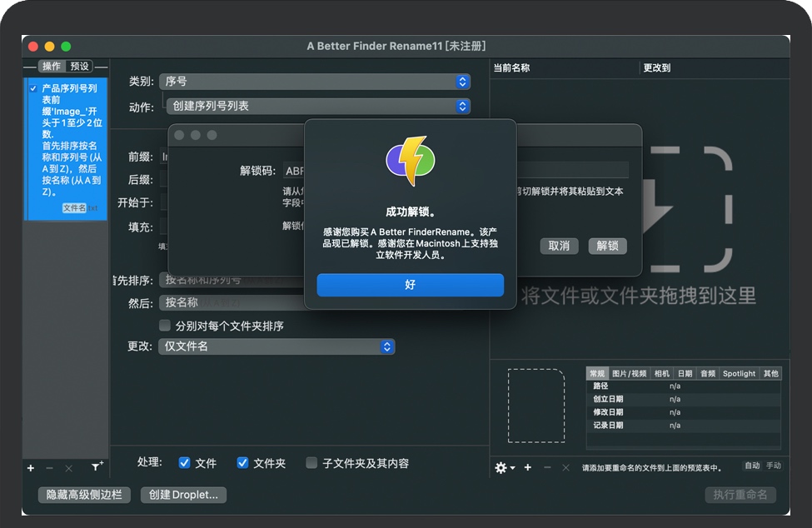The width and height of the screenshot is (812, 528).
Task: Select the Spotlight metadata tab
Action: 739,373
